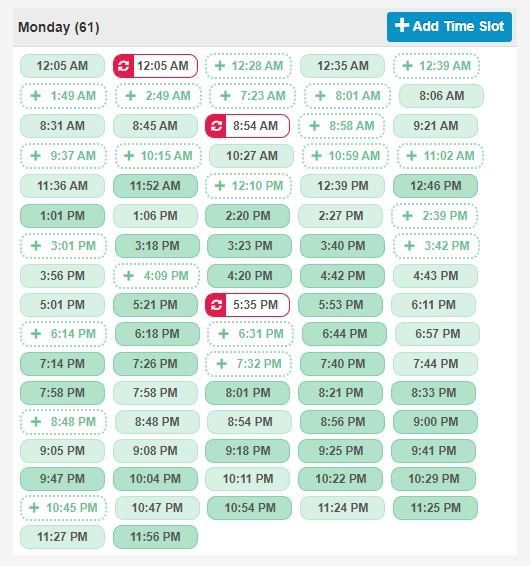The width and height of the screenshot is (530, 566).
Task: Select the 10:04 PM time slot
Action: 155,479
